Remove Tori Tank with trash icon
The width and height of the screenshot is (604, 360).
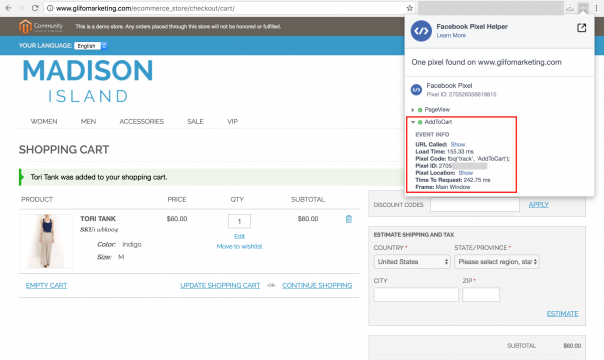[349, 219]
